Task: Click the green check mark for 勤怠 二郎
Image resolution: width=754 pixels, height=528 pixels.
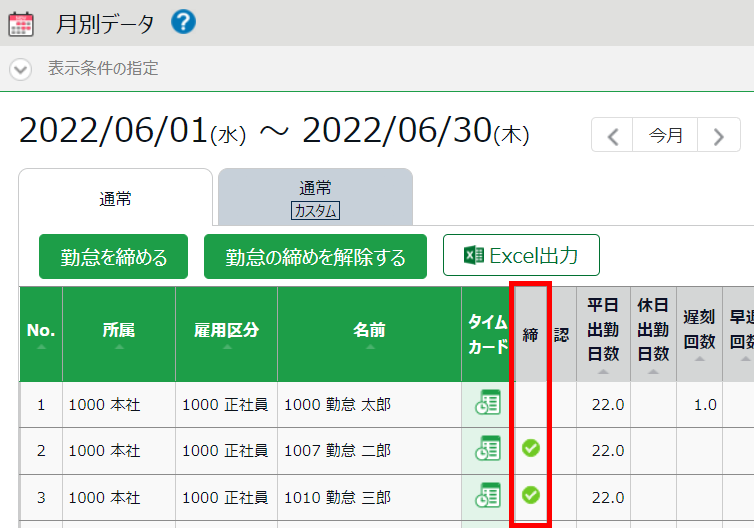Action: (x=531, y=449)
